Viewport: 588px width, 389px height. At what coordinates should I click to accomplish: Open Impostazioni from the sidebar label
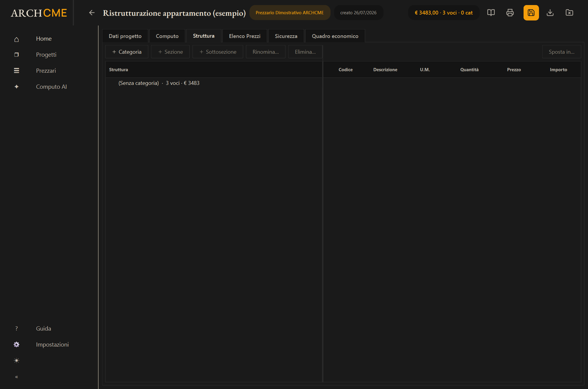pos(52,345)
